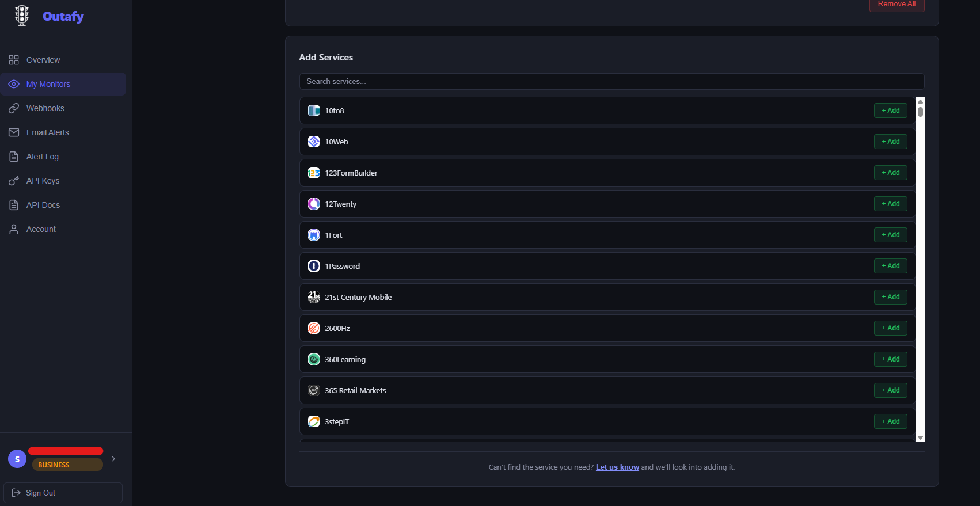The width and height of the screenshot is (980, 506).
Task: Click the 12Twenty service logo
Action: click(x=314, y=204)
